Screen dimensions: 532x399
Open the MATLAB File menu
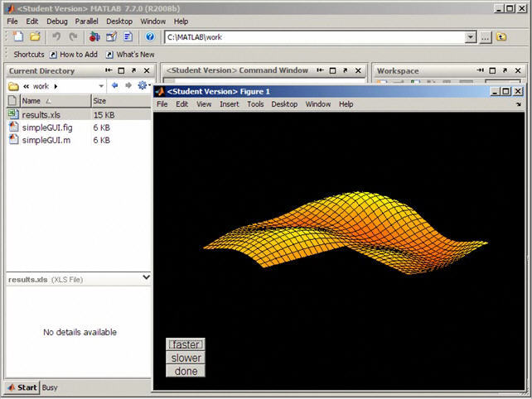pos(12,22)
